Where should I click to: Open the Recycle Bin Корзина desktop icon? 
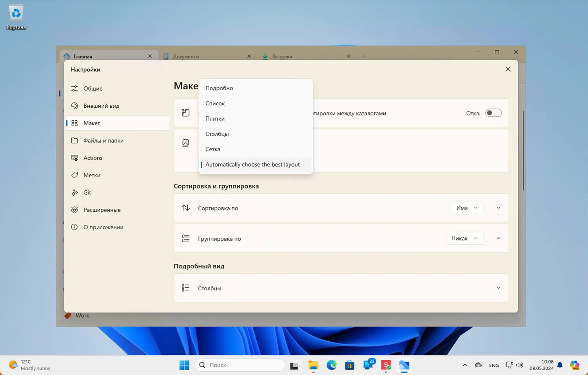(x=16, y=18)
